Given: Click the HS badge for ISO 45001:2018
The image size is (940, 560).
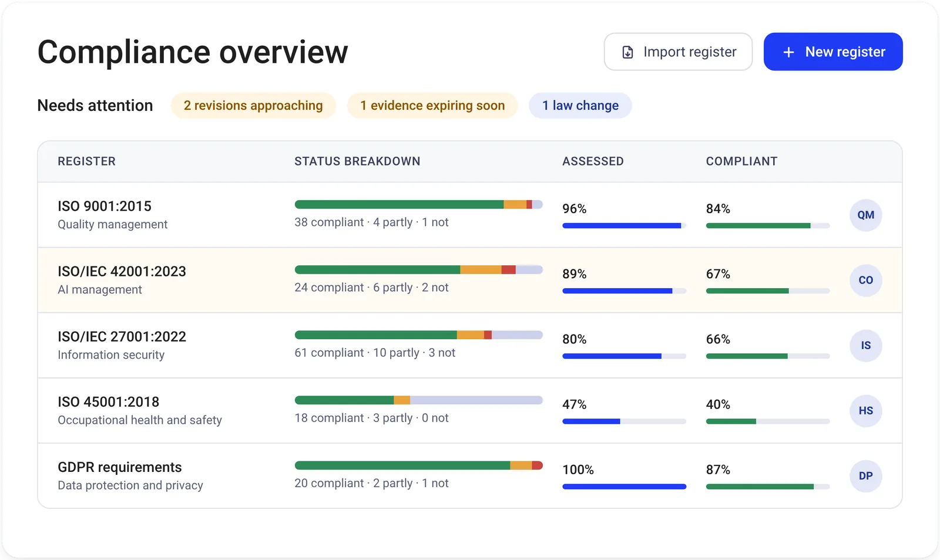Looking at the screenshot, I should (x=866, y=410).
